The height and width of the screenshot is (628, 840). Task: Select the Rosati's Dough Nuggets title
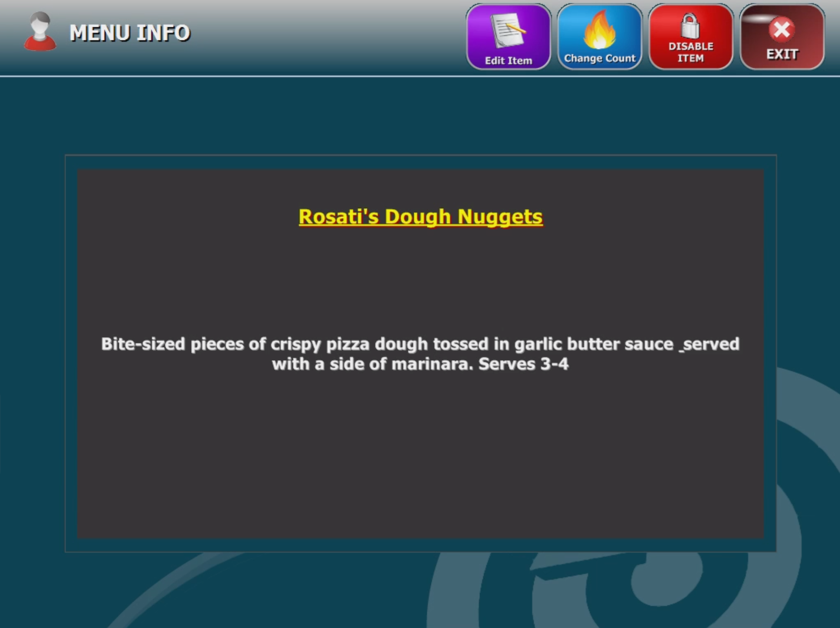point(420,216)
